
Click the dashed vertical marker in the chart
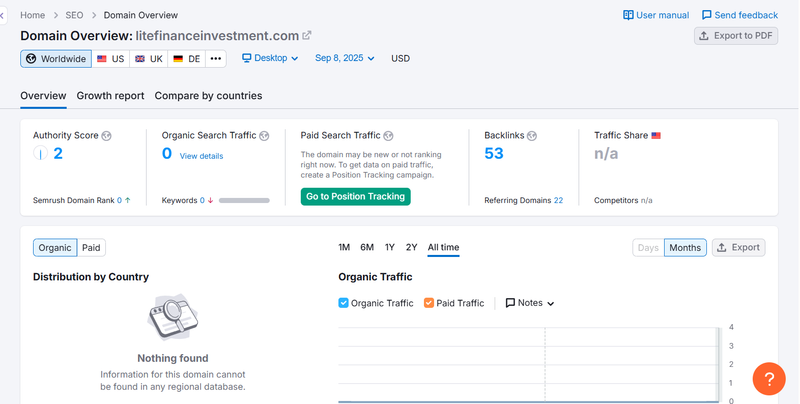[545, 364]
